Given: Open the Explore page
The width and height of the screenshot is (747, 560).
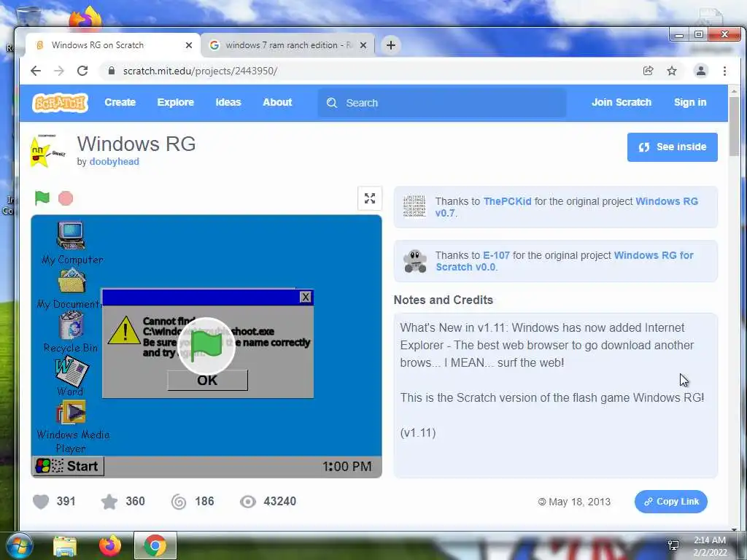Looking at the screenshot, I should (x=175, y=102).
